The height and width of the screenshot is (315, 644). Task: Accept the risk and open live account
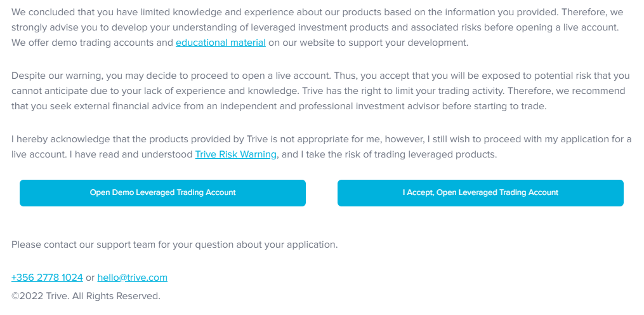click(x=480, y=192)
